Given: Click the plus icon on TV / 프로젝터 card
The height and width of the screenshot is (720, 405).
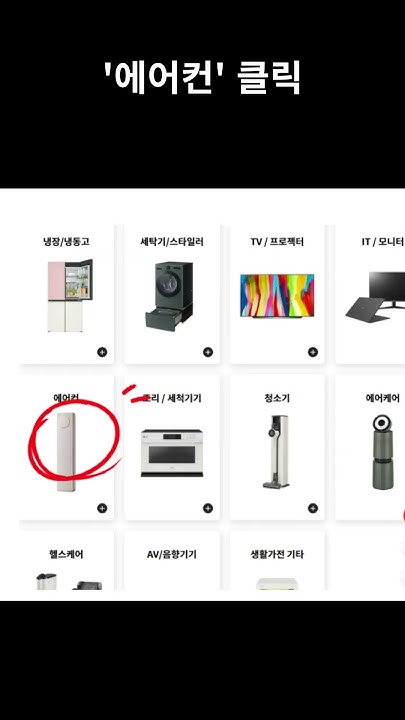Looking at the screenshot, I should [313, 352].
